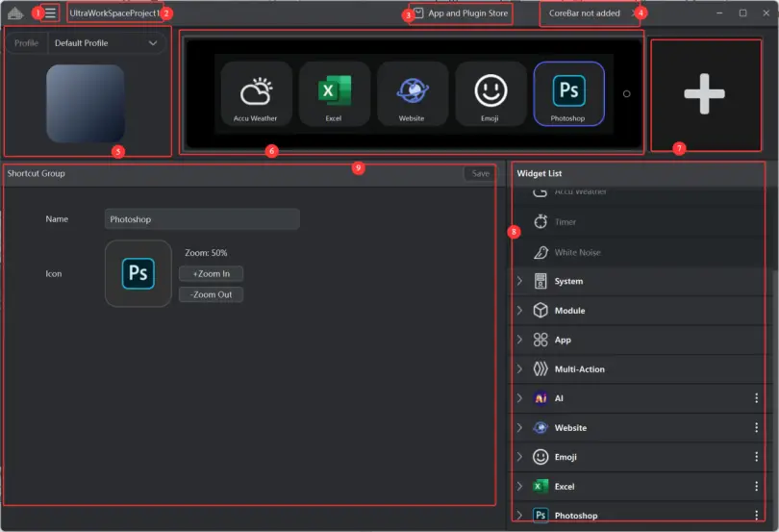Click the Module cube icon

tap(540, 310)
